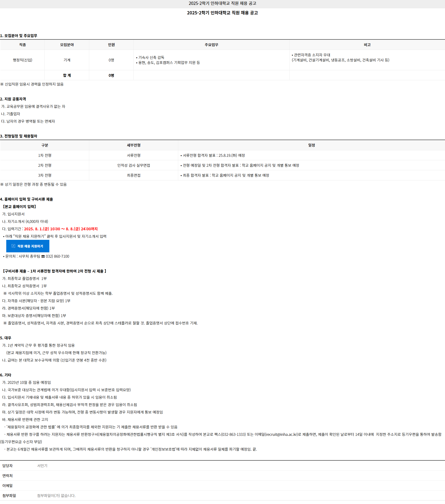Image resolution: width=445 pixels, height=504 pixels.
Task: Click the recruit@inha.ac.kr email address text
Action: (281, 434)
